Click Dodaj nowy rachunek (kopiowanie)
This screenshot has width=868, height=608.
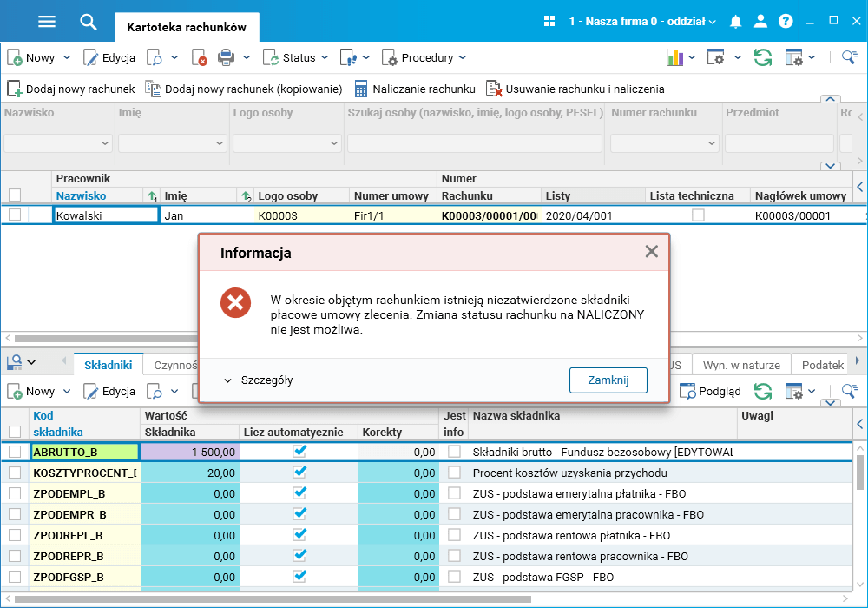(x=244, y=89)
